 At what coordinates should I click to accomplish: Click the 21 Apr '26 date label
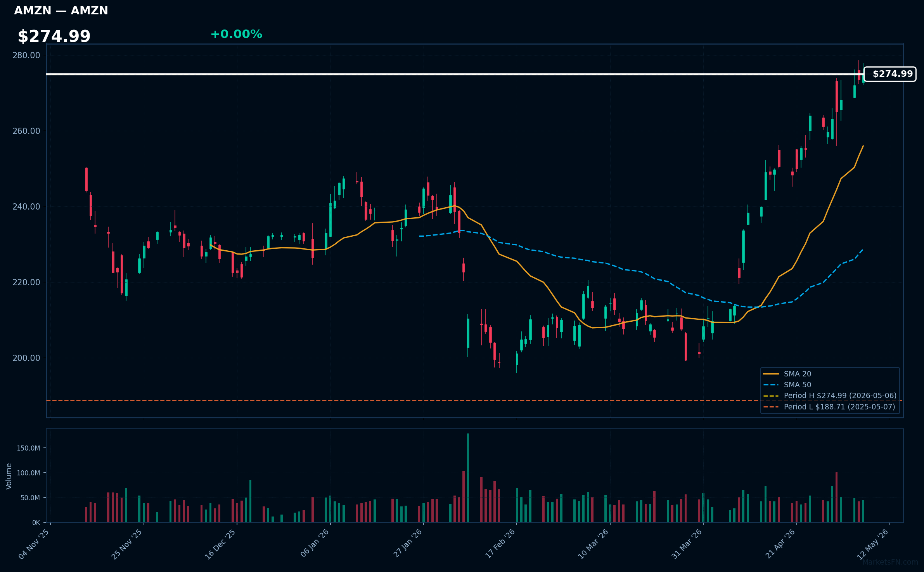pos(780,543)
